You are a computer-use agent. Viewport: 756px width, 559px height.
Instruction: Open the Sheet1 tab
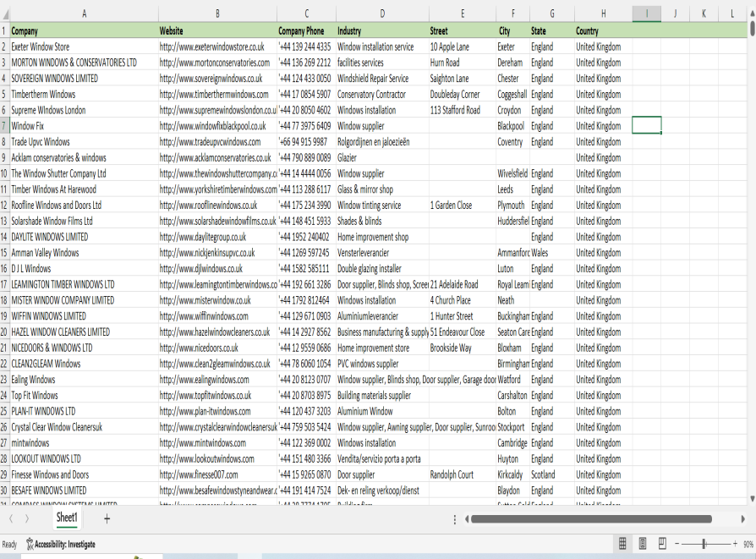[67, 518]
